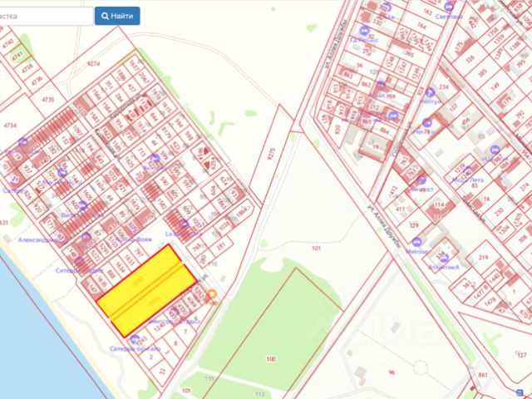Open the Светлана hotel marker
The width and height of the screenshot is (532, 399).
pyautogui.click(x=449, y=7)
